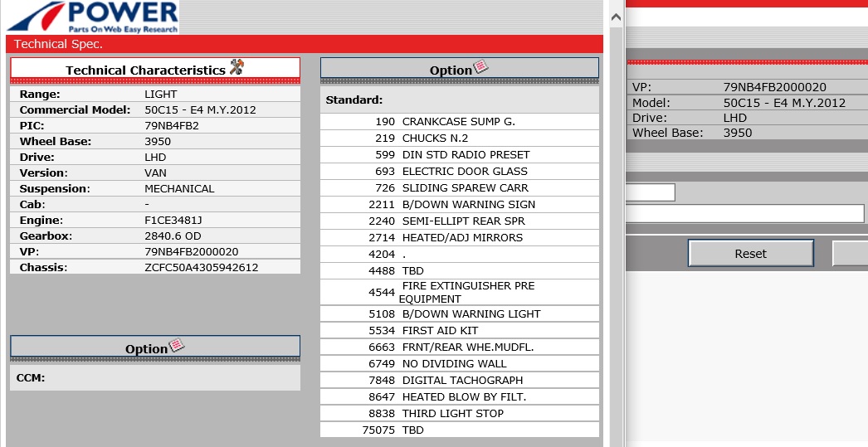Click VP value in Technical Characteristics table
The width and height of the screenshot is (868, 447).
click(192, 252)
